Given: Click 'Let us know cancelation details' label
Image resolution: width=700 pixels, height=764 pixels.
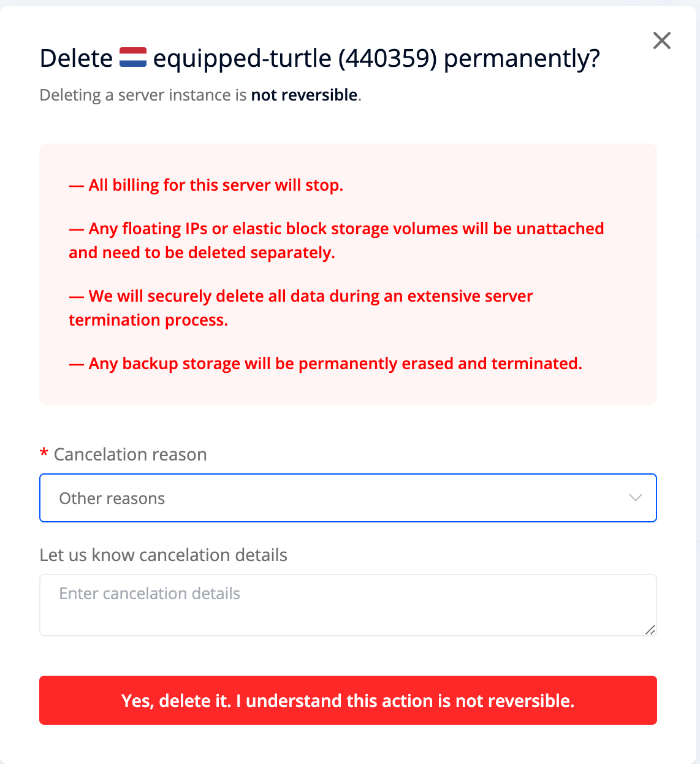Looking at the screenshot, I should click(x=164, y=555).
